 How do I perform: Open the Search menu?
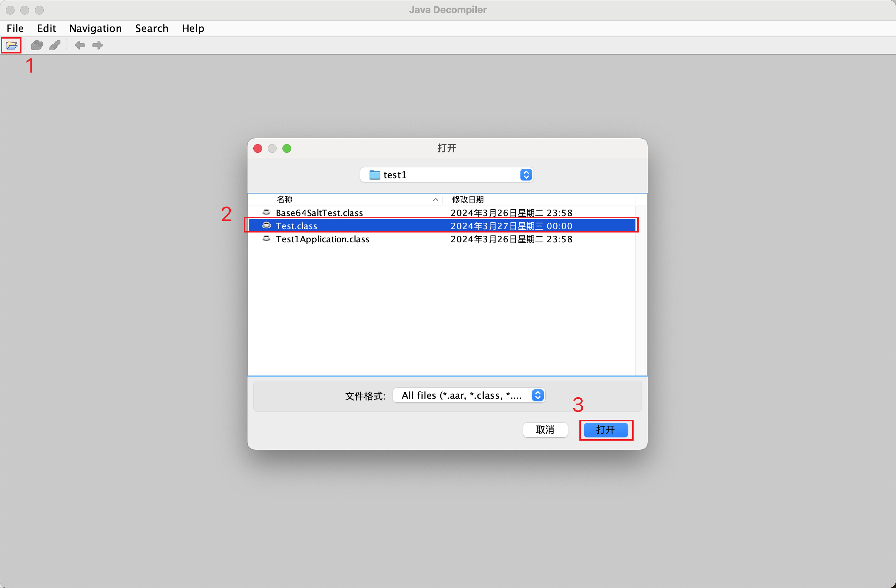pyautogui.click(x=151, y=28)
